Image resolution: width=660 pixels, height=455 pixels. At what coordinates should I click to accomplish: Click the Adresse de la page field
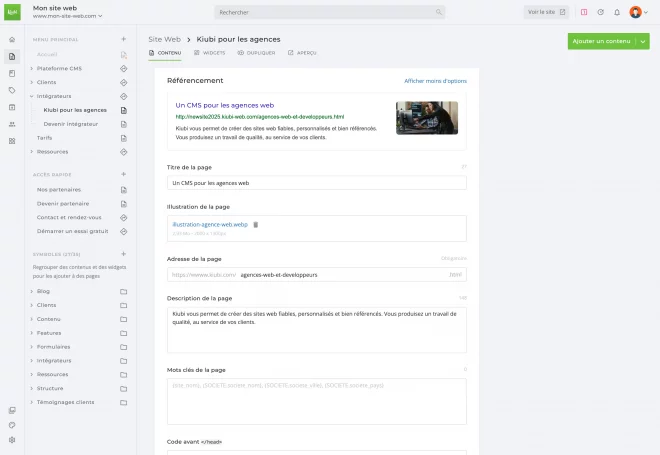tap(317, 274)
